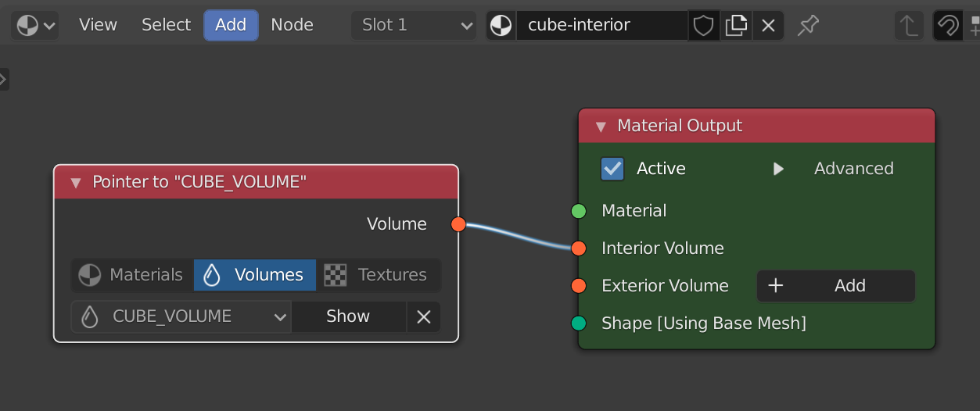Open the CUBE_VOLUME selector dropdown
Screen dimensions: 980x411
pyautogui.click(x=181, y=317)
